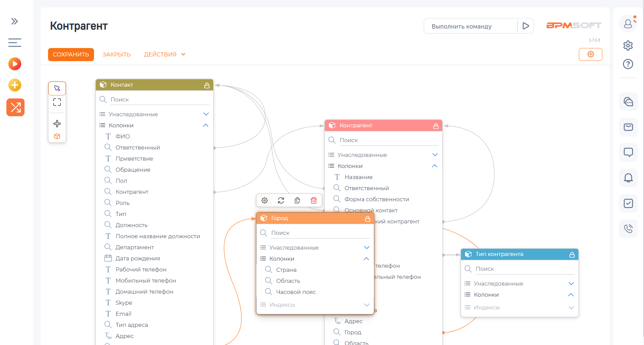Collapse Колонки section in Город entity
Screen dimensions: 644x345
tap(366, 259)
